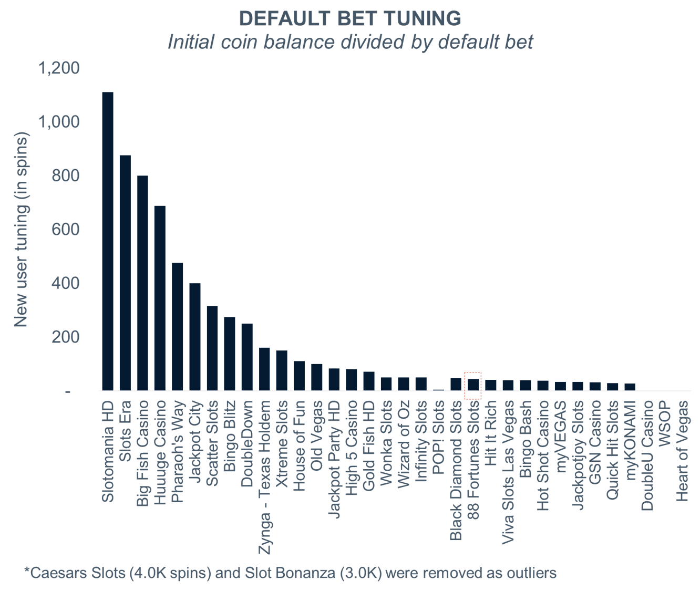Select the Jackpot City bar
This screenshot has width=700, height=591.
(194, 337)
